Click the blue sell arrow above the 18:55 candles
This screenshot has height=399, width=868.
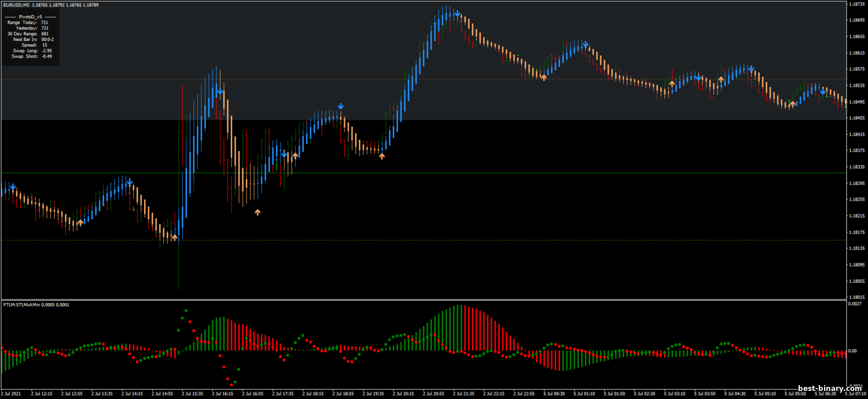click(x=341, y=106)
